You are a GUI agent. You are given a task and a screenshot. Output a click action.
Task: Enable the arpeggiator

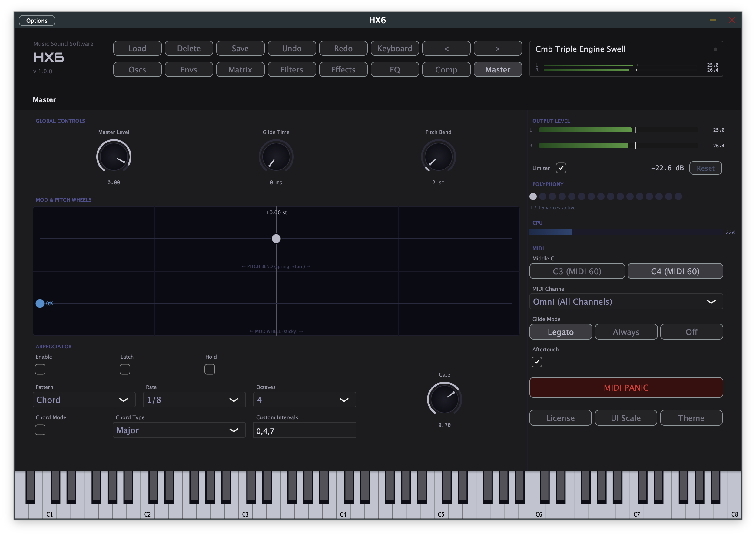click(40, 369)
